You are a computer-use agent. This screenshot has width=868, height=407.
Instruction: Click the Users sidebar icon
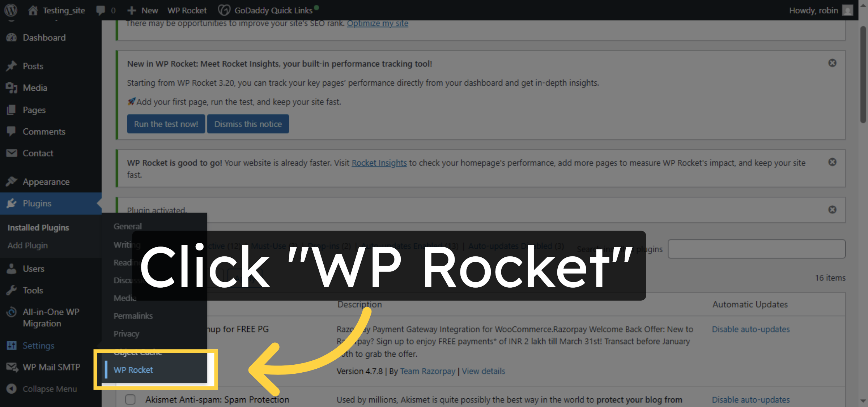point(12,269)
